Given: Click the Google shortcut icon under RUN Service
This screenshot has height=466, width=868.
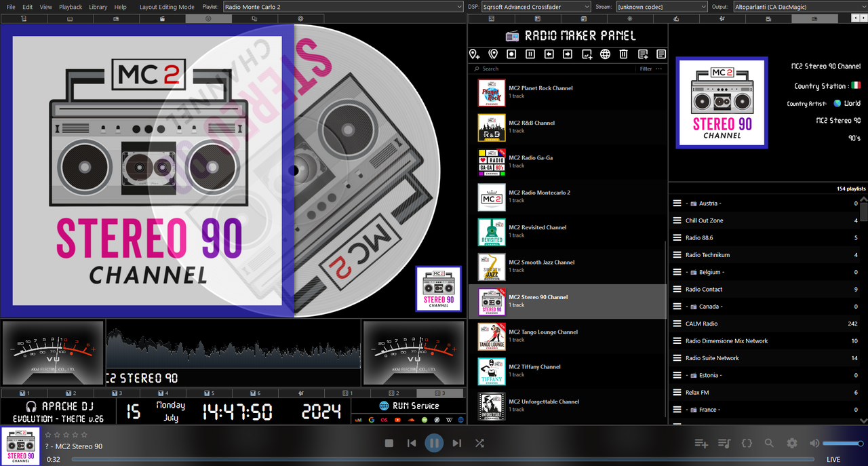Looking at the screenshot, I should tap(372, 420).
